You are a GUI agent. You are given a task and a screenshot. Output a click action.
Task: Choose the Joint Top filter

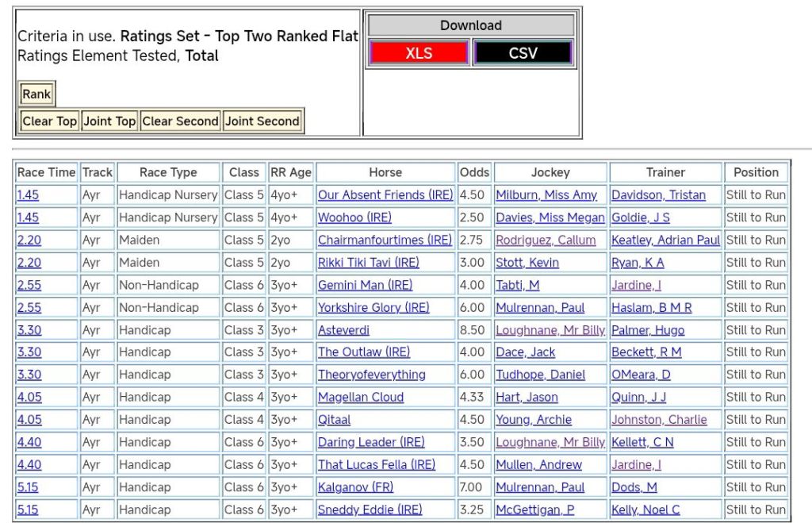click(109, 121)
